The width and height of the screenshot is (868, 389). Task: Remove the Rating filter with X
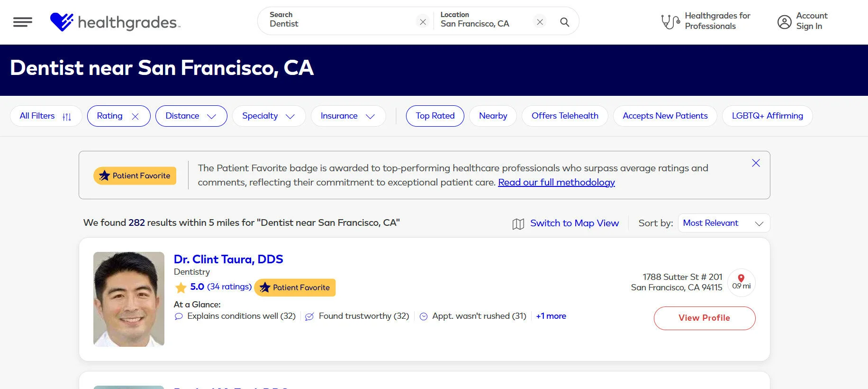[x=135, y=116]
